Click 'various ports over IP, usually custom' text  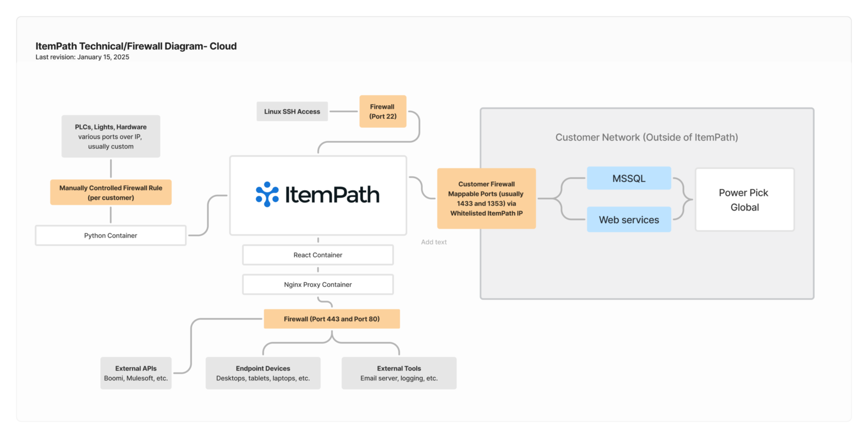(x=111, y=142)
